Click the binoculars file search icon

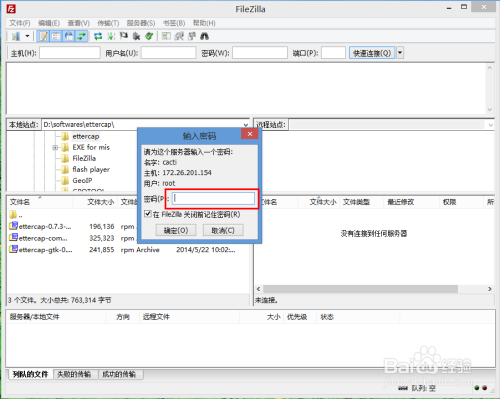pyautogui.click(x=204, y=36)
